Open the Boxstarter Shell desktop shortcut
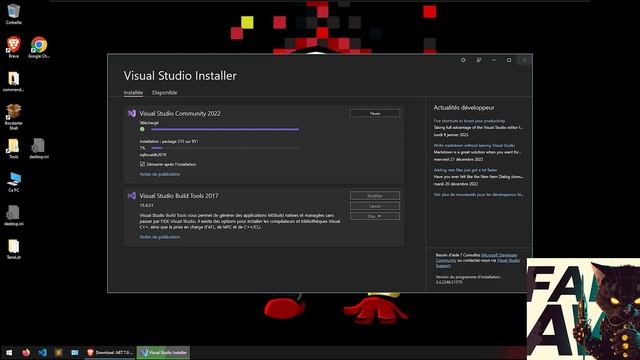Image resolution: width=640 pixels, height=360 pixels. [x=13, y=117]
